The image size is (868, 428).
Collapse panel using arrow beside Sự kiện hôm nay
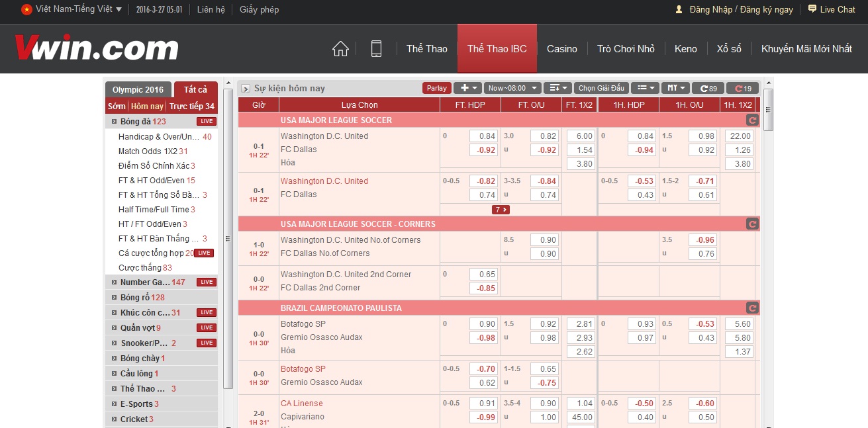pos(246,89)
